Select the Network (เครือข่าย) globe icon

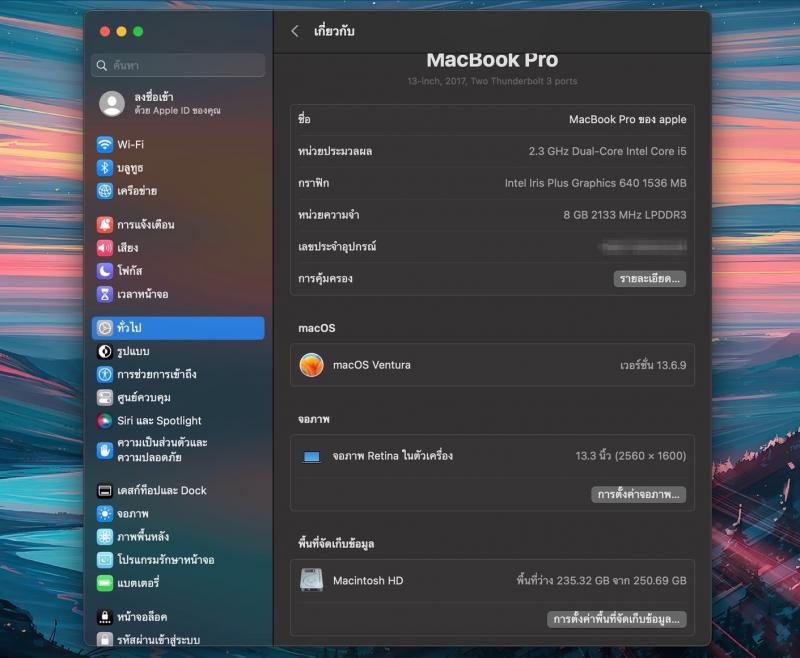(x=105, y=191)
